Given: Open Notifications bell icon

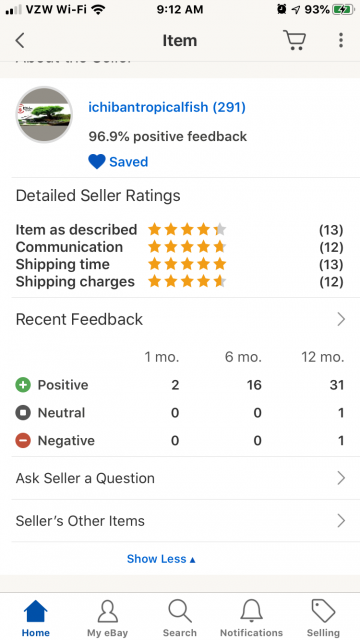Looking at the screenshot, I should (x=251, y=611).
